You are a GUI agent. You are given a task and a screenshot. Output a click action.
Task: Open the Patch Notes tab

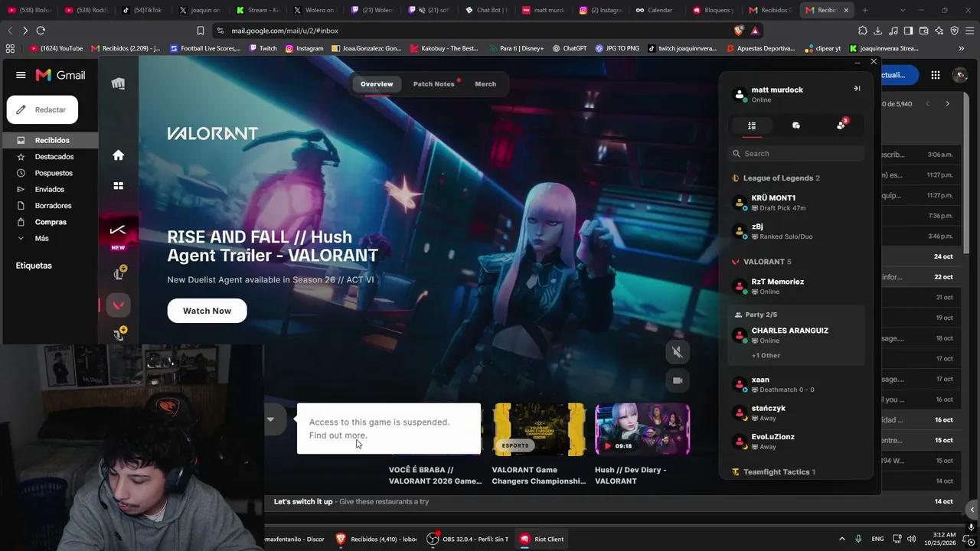pyautogui.click(x=434, y=84)
